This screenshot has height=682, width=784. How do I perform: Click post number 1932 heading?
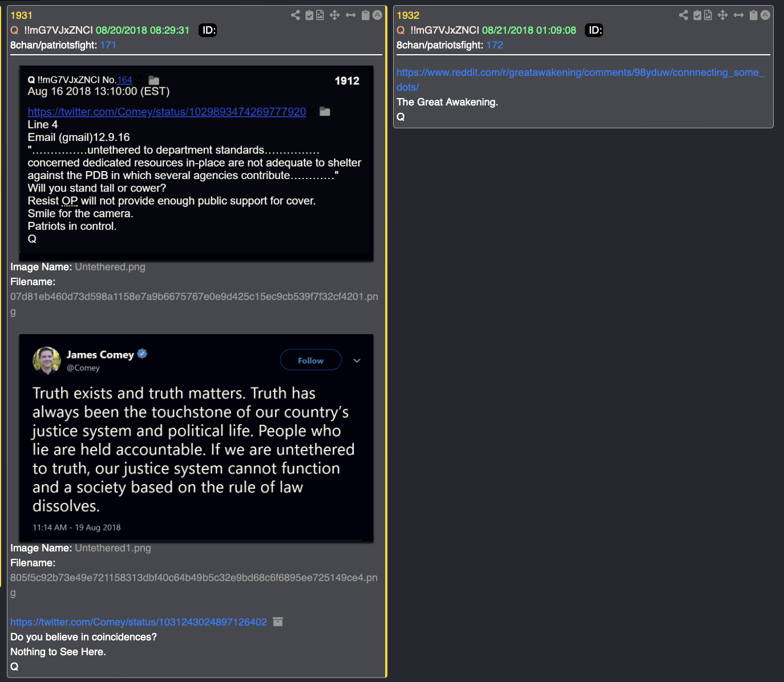[x=408, y=15]
